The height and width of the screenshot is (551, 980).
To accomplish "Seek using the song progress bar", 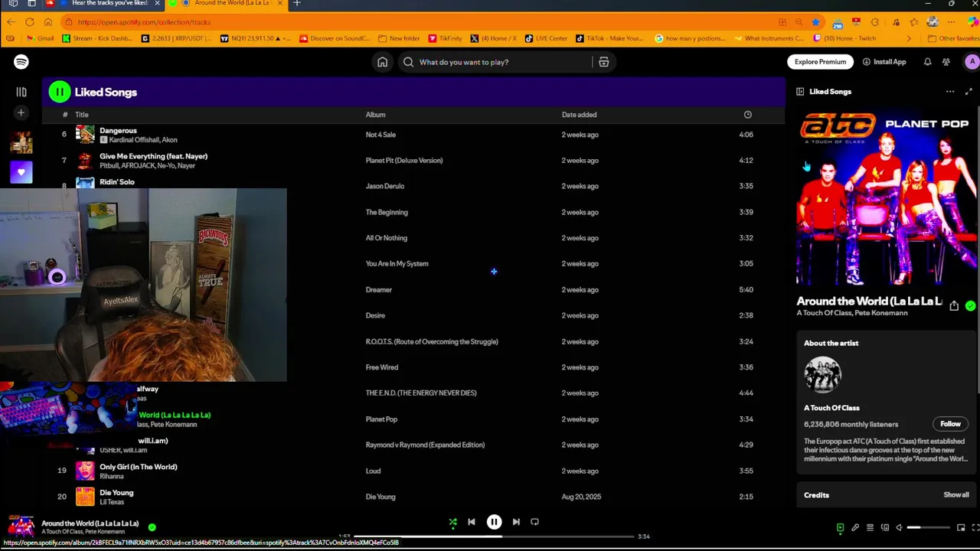I will 494,536.
